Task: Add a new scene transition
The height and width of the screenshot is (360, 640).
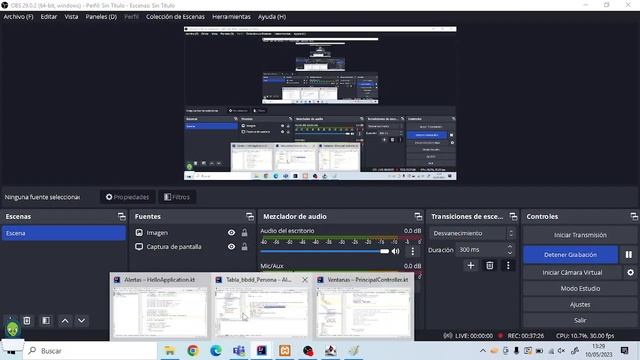Action: [x=471, y=266]
